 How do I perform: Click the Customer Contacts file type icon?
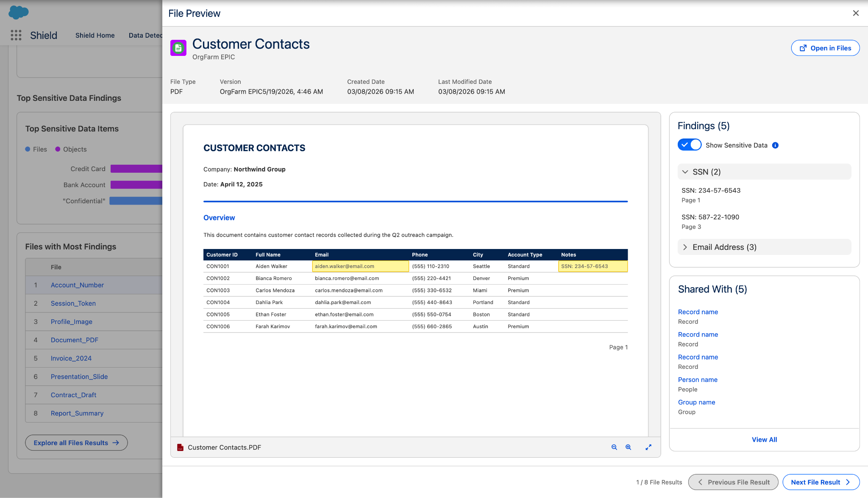[178, 48]
